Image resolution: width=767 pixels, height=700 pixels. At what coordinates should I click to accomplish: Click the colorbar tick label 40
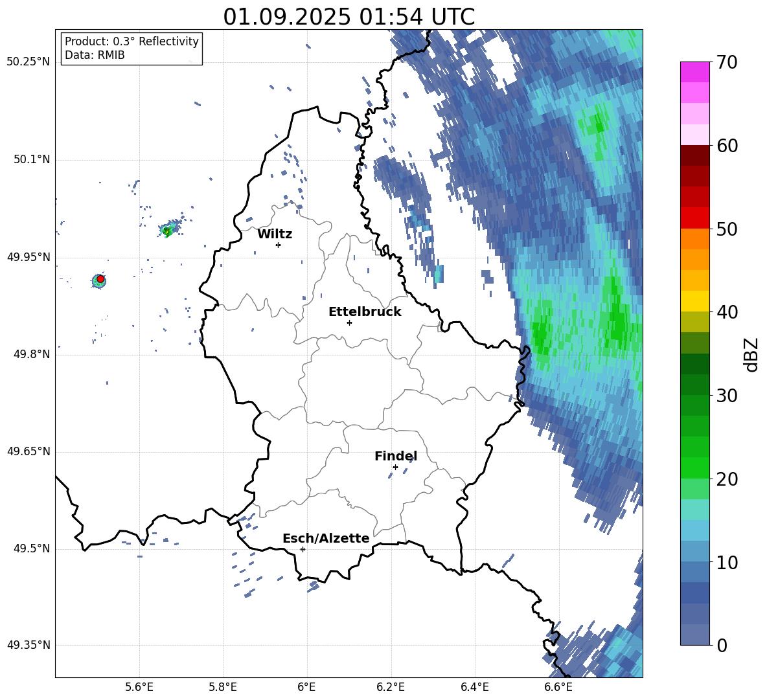[x=727, y=312]
